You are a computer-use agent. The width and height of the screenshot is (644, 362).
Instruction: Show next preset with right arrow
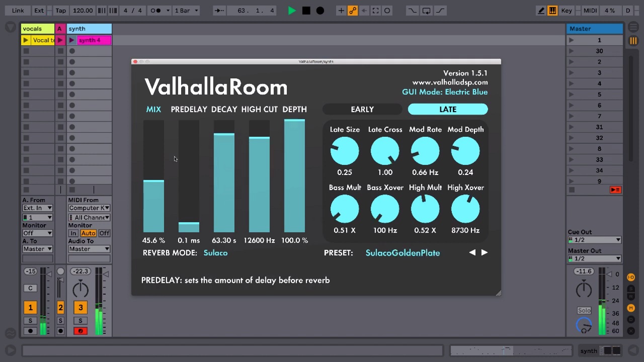coord(484,252)
